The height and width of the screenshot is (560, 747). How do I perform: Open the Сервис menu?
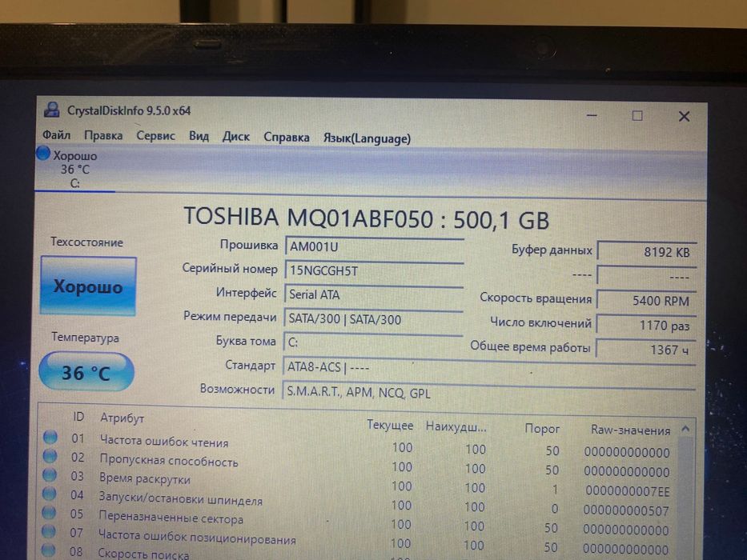click(x=155, y=136)
